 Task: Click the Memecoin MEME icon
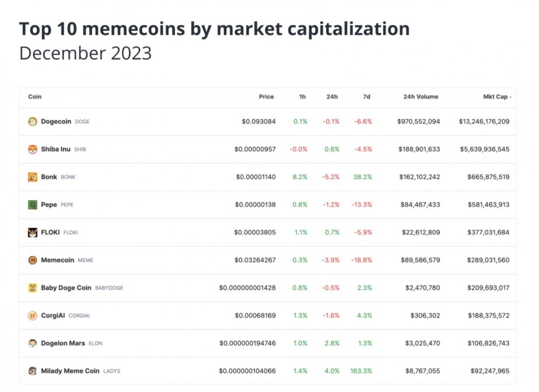pos(32,260)
